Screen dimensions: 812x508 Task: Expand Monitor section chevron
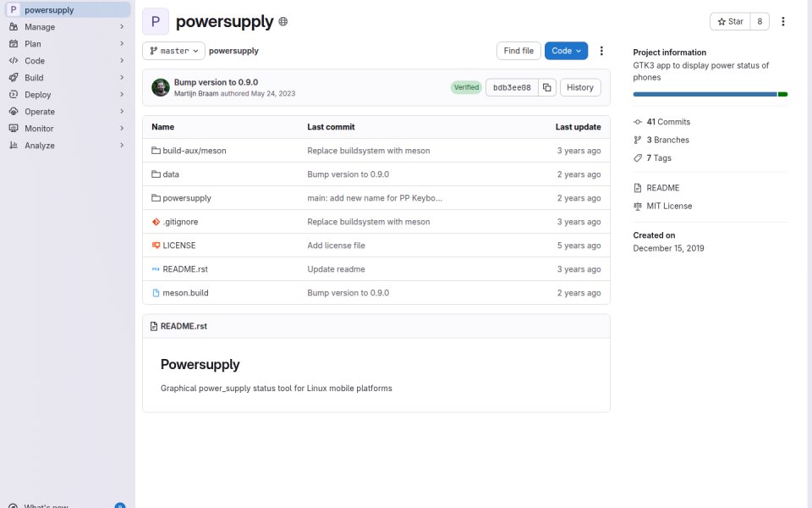[x=122, y=129]
